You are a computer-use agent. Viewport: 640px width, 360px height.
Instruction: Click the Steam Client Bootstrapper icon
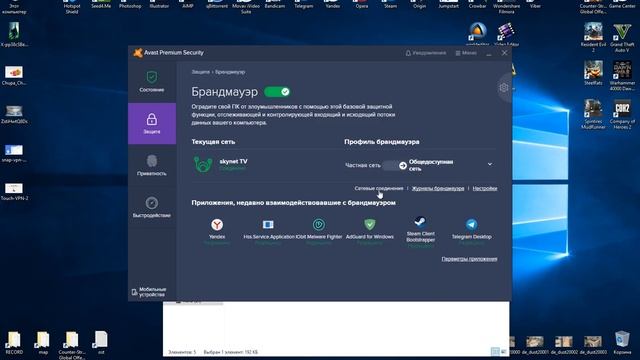pos(420,222)
